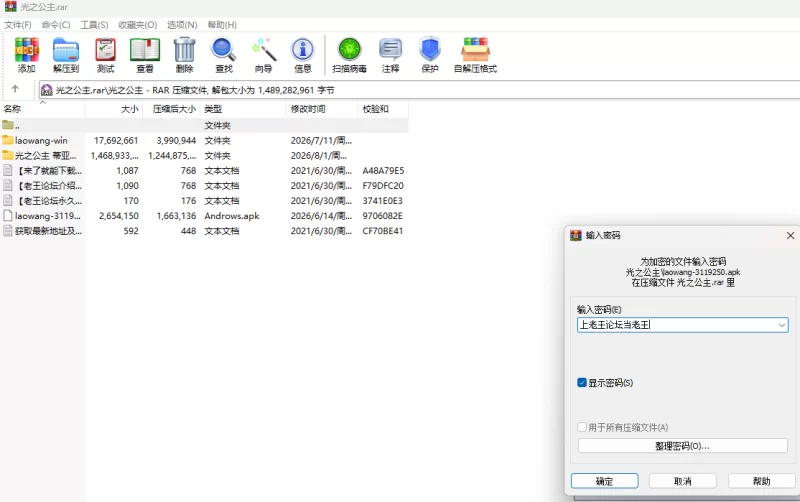Toggle Use for all archives (用于所有压缩文件) checkbox
This screenshot has height=502, width=800.
(582, 426)
